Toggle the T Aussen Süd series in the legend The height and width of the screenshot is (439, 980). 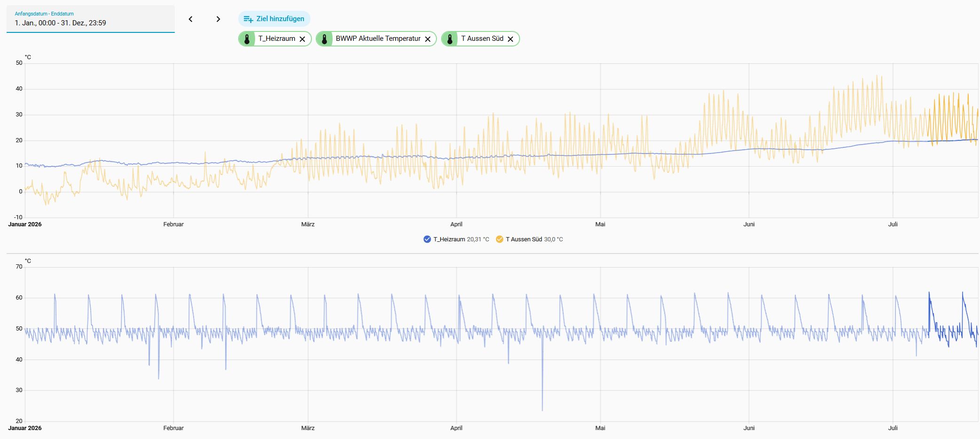click(x=499, y=239)
